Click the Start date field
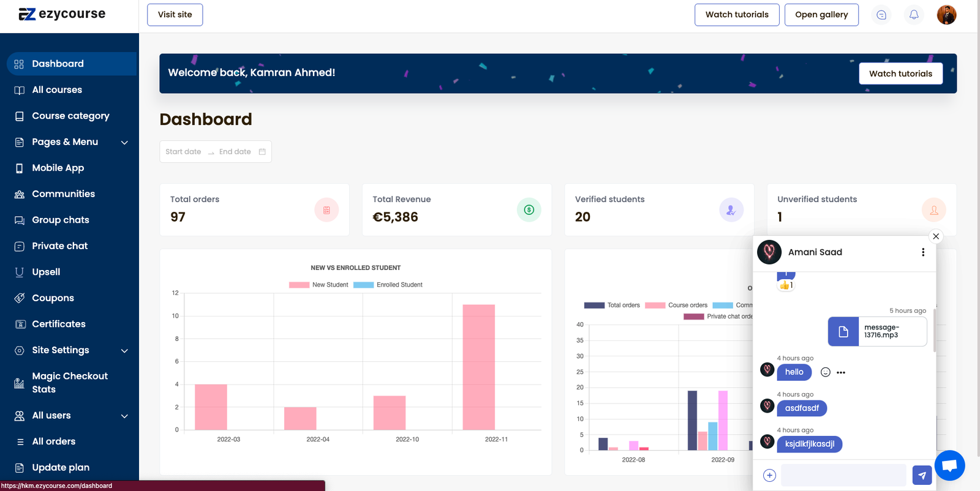The height and width of the screenshot is (491, 980). (x=183, y=152)
